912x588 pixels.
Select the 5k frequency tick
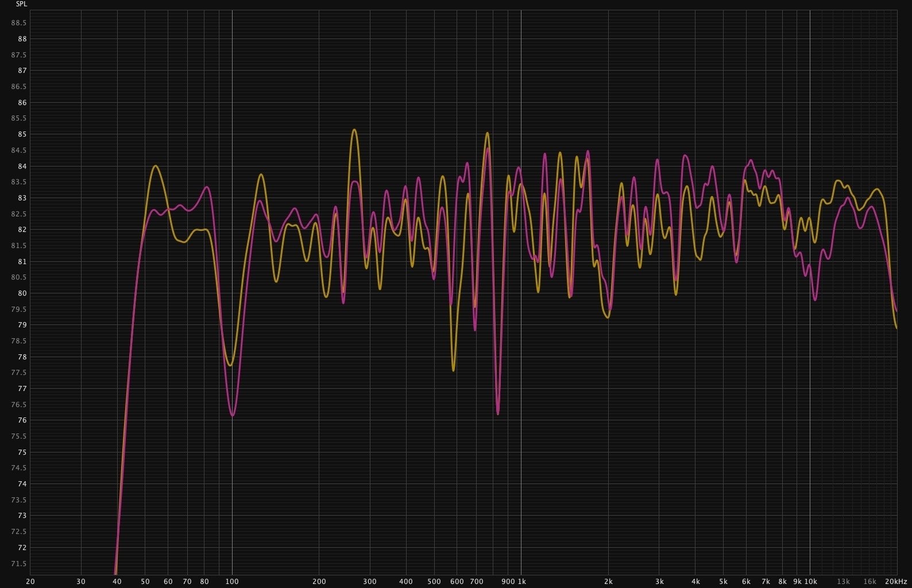tap(724, 582)
